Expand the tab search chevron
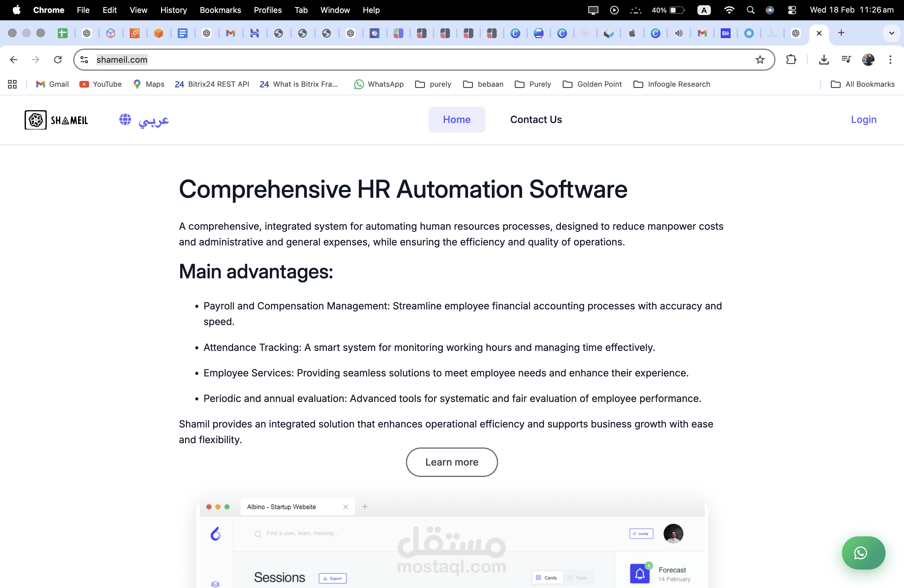This screenshot has height=588, width=904. pyautogui.click(x=891, y=33)
